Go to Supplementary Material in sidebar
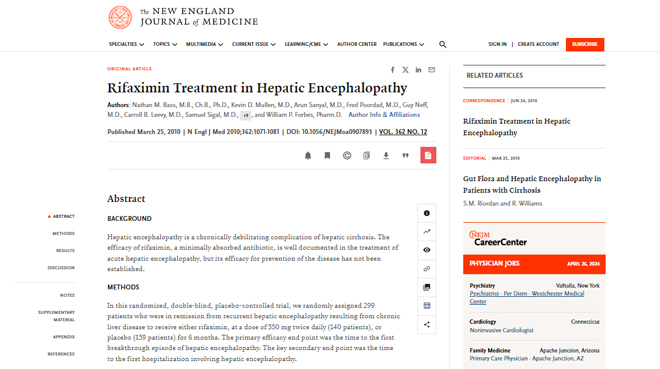 point(56,316)
